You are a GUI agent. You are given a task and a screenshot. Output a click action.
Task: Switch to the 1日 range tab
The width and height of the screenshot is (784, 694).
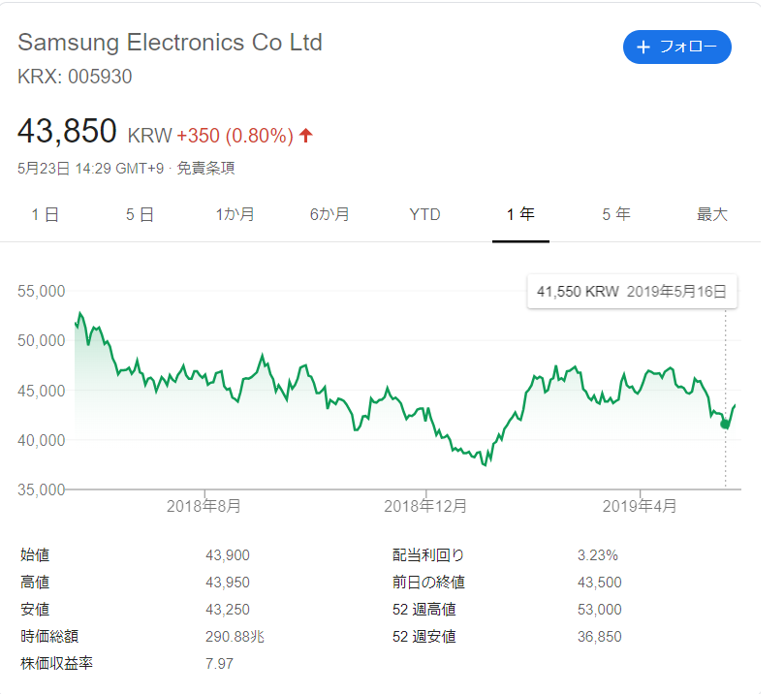pyautogui.click(x=46, y=214)
